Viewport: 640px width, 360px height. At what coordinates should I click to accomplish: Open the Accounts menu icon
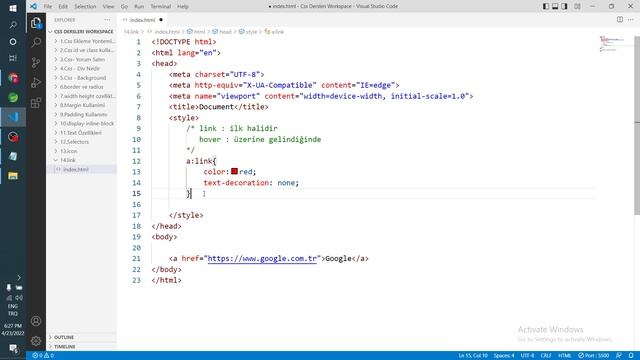pos(36,321)
